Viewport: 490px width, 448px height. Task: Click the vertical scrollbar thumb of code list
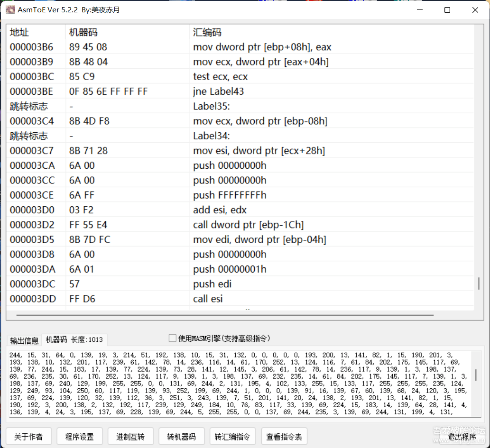click(x=479, y=284)
